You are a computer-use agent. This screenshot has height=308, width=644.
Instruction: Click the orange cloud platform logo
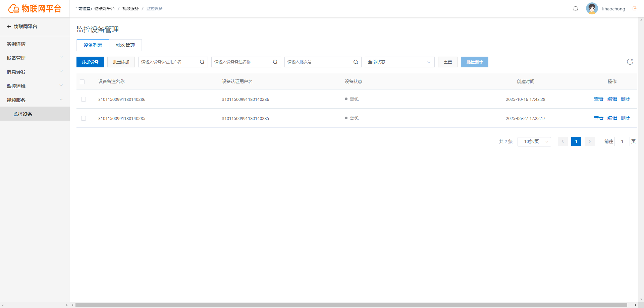[x=14, y=8]
